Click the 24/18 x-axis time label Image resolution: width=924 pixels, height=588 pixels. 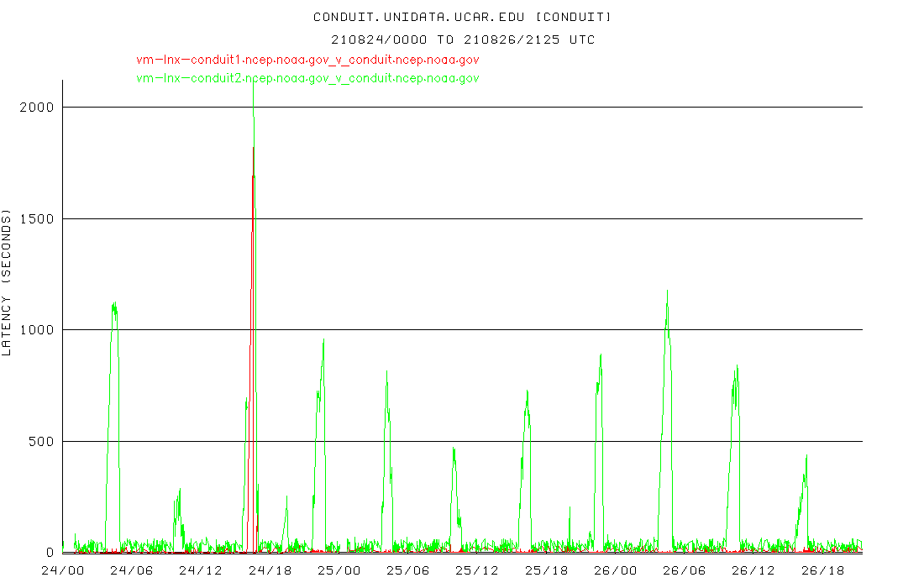coord(270,570)
